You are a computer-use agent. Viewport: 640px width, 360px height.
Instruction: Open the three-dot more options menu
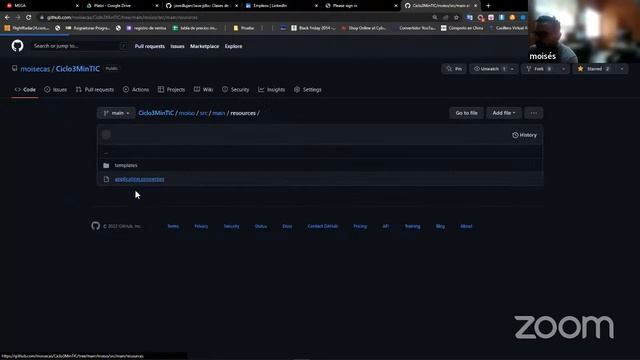pos(534,113)
